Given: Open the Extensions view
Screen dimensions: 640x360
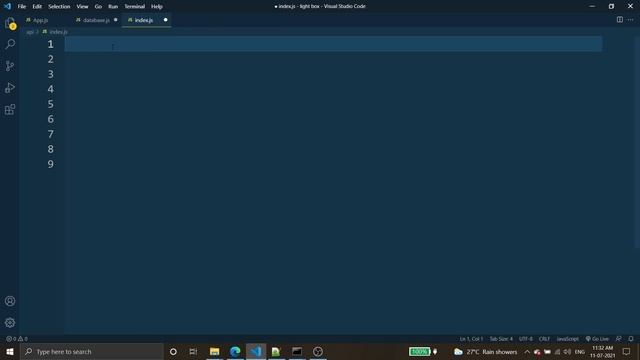Looking at the screenshot, I should (x=10, y=109).
